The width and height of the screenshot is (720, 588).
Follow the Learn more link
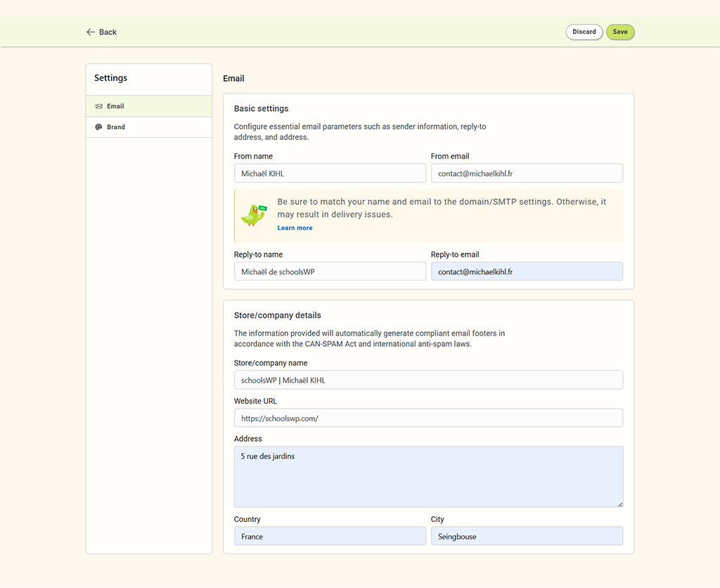295,228
